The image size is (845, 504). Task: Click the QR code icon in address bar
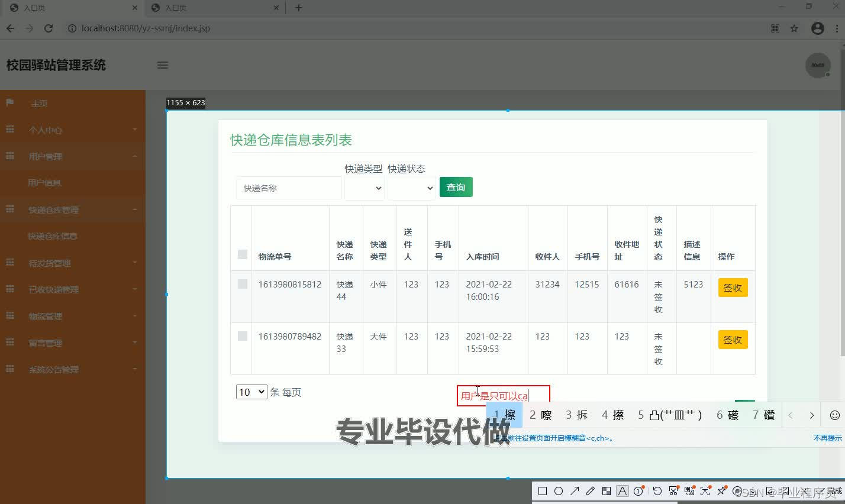tap(775, 28)
